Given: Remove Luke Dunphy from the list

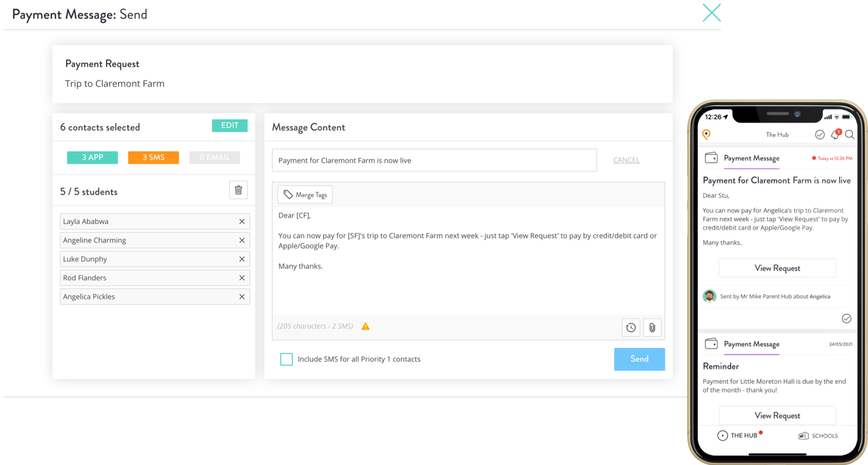Looking at the screenshot, I should click(242, 259).
